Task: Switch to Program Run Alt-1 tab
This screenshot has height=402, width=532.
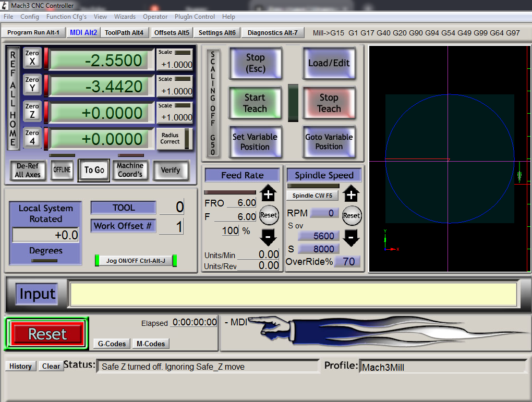Action: pos(33,32)
